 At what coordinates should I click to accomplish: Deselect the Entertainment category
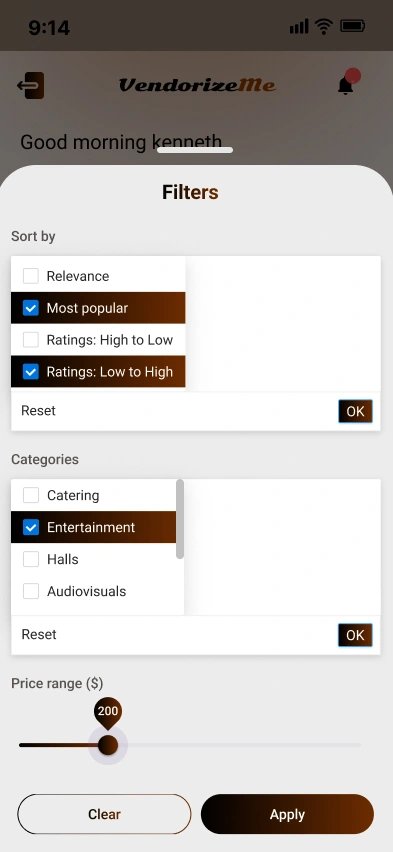click(31, 527)
